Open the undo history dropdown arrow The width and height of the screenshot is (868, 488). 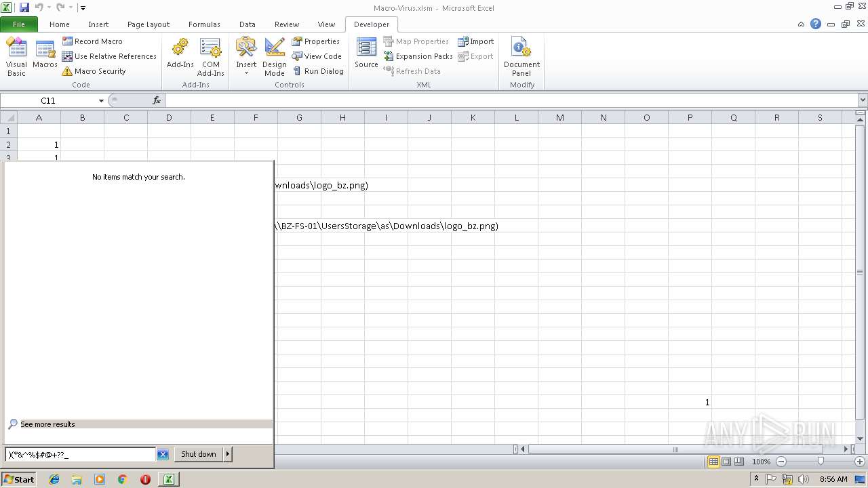49,7
